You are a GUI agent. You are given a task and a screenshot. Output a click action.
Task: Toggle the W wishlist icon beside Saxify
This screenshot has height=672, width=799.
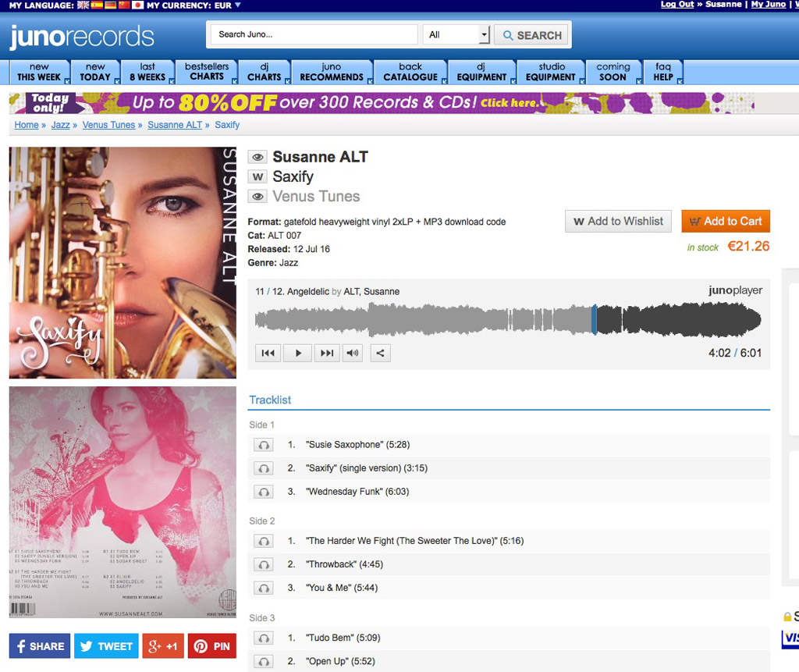point(257,177)
